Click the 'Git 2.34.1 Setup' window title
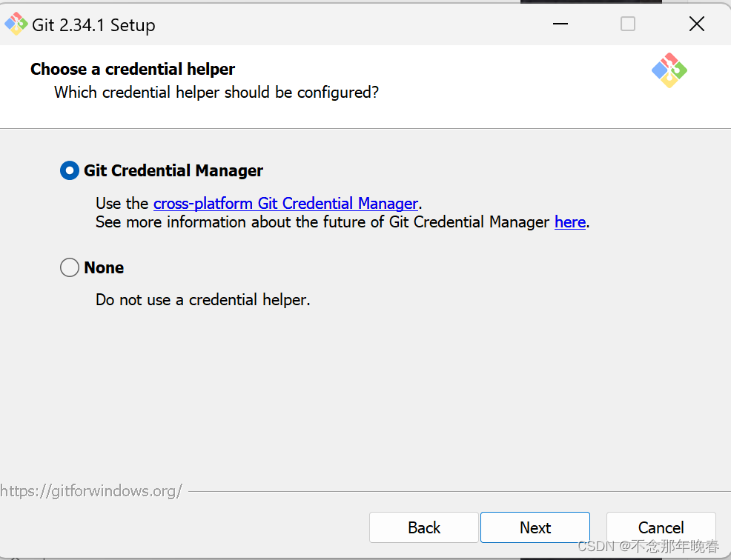This screenshot has height=560, width=731. click(93, 25)
